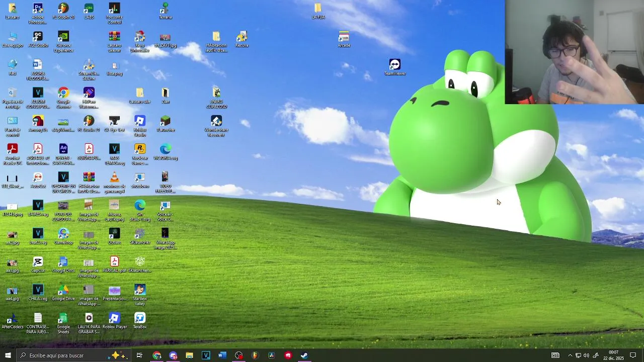
Task: Select the CL-Eye Test icon
Action: (x=114, y=124)
